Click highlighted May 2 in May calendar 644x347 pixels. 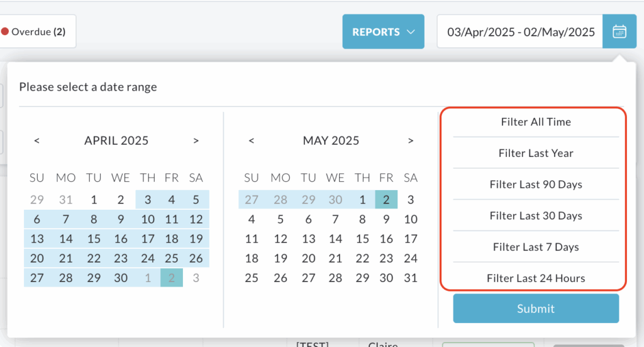tap(386, 200)
